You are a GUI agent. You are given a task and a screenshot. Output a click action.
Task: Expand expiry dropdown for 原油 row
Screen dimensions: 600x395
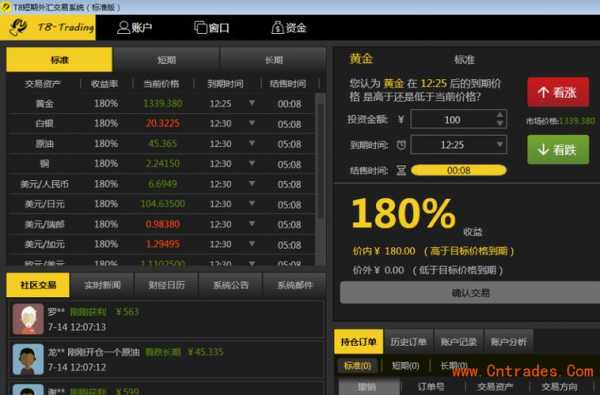(252, 143)
